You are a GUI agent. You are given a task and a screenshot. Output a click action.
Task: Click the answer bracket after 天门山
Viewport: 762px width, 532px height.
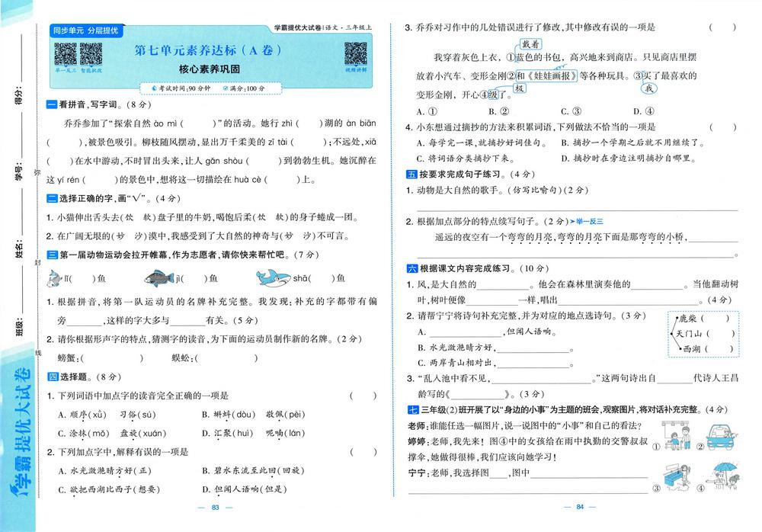pyautogui.click(x=720, y=334)
